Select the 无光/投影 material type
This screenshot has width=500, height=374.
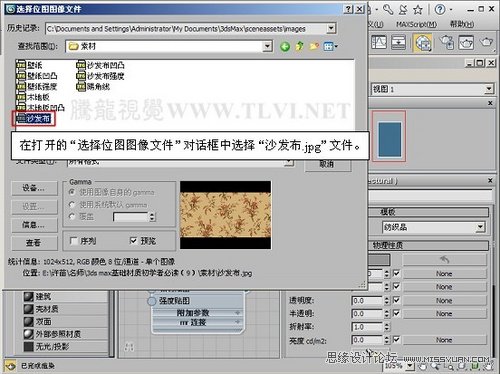coord(47,346)
